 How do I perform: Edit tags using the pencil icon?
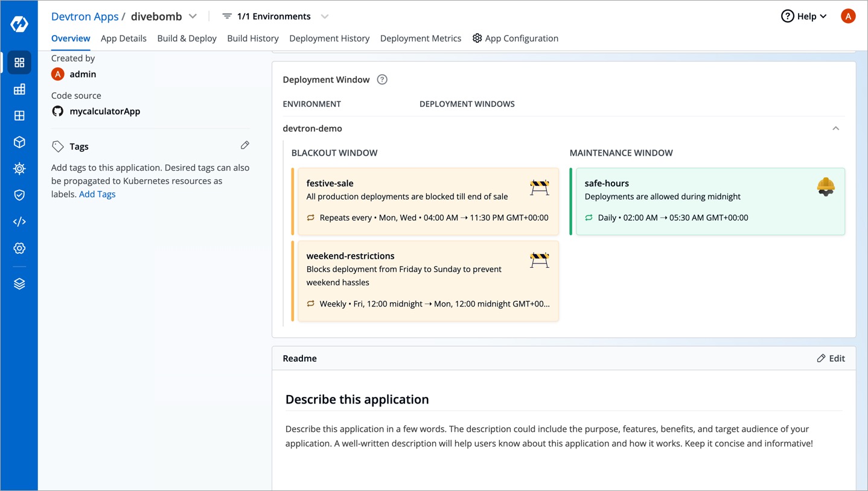[x=244, y=145]
